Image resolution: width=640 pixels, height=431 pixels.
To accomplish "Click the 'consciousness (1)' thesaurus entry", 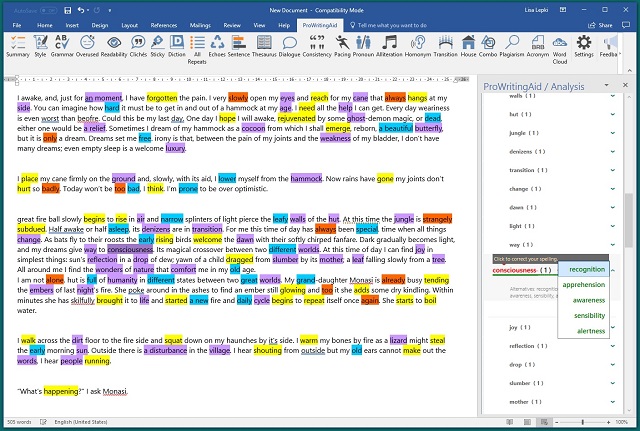I will [522, 270].
